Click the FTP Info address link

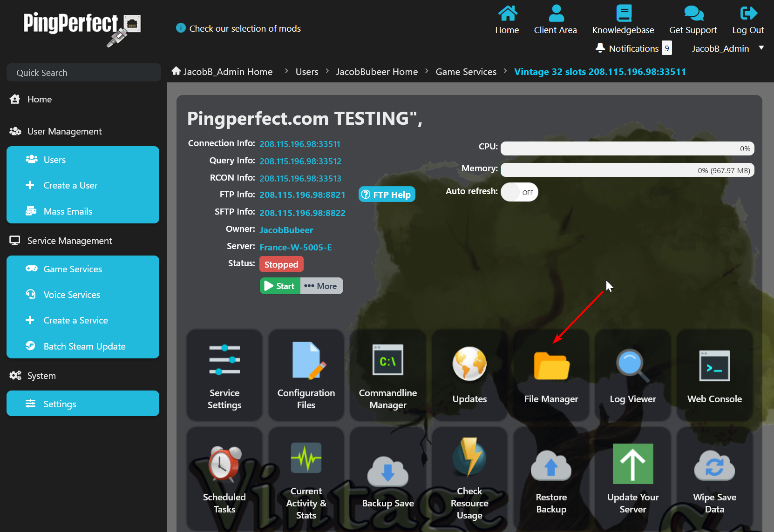pos(302,195)
